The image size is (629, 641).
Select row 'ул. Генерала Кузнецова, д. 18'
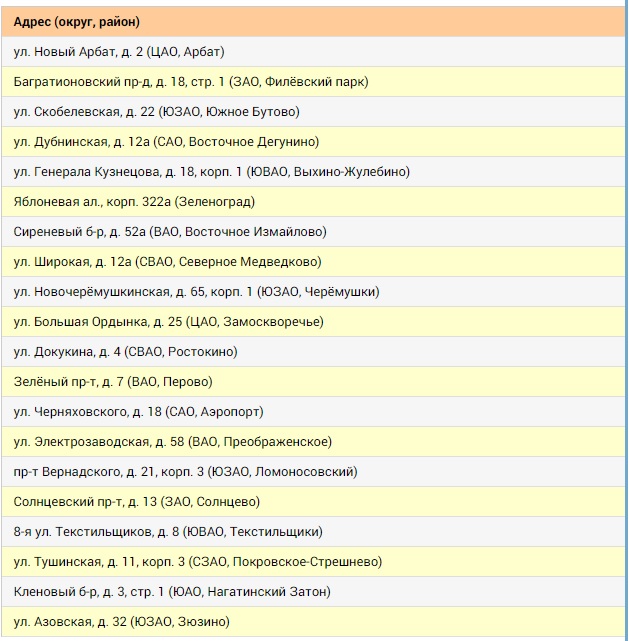[x=313, y=172]
